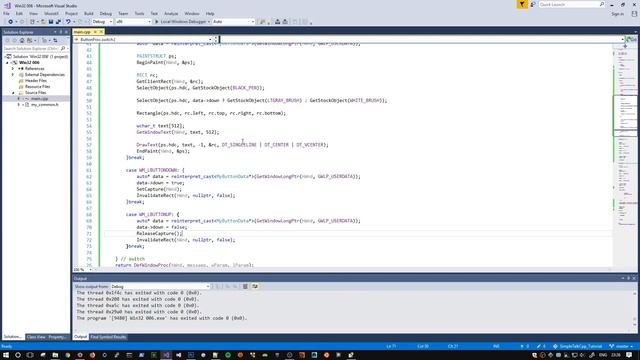This screenshot has width=640, height=360.
Task: Open the Debug menu
Action: tap(105, 13)
